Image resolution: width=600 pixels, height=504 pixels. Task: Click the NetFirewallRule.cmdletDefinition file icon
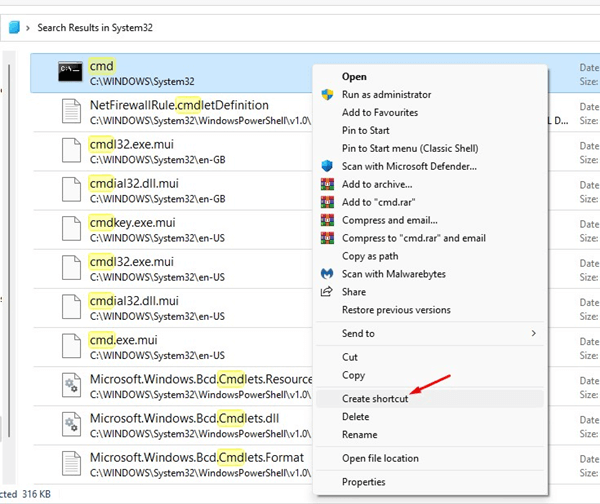pyautogui.click(x=72, y=111)
